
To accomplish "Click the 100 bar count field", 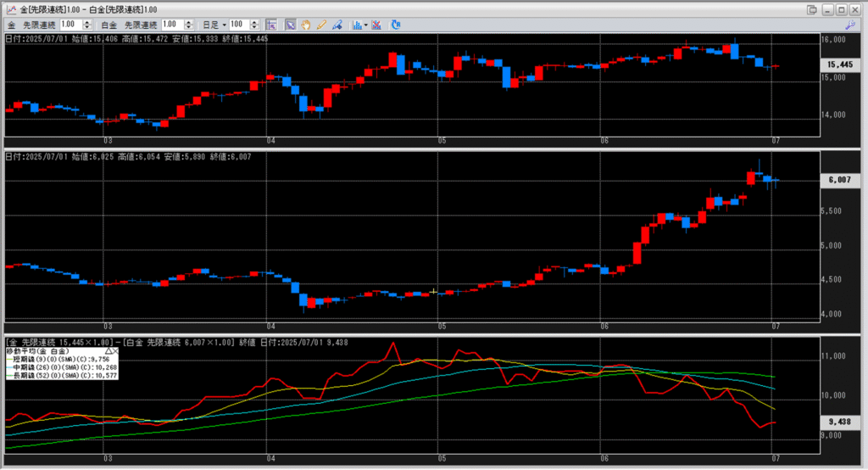I will (240, 25).
